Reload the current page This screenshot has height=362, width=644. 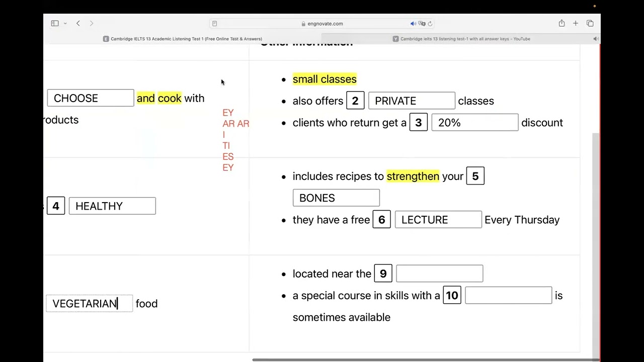[x=430, y=24]
